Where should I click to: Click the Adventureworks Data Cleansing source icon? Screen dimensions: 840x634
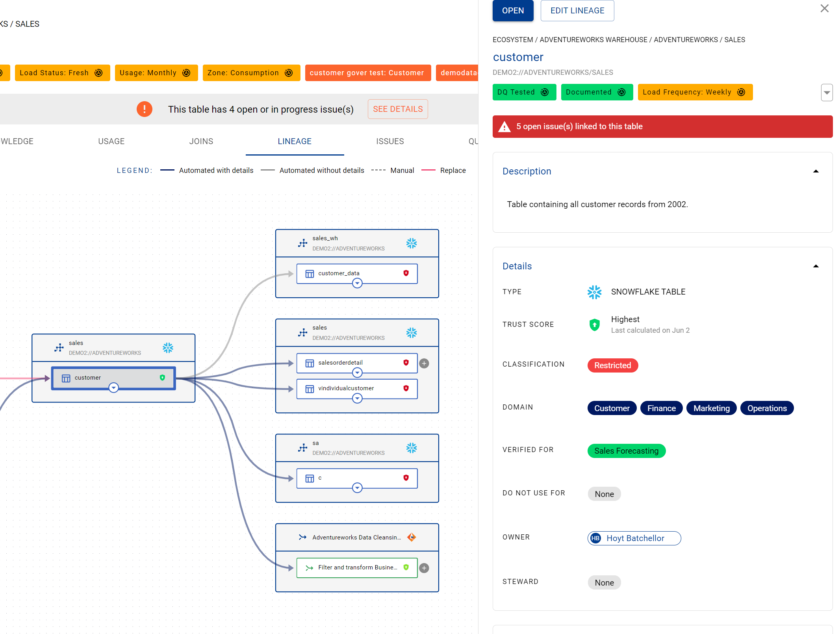click(x=411, y=537)
